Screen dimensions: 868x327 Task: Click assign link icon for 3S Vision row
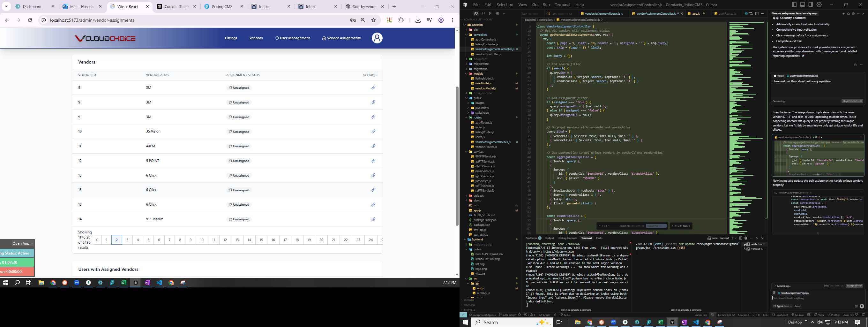pos(373,132)
